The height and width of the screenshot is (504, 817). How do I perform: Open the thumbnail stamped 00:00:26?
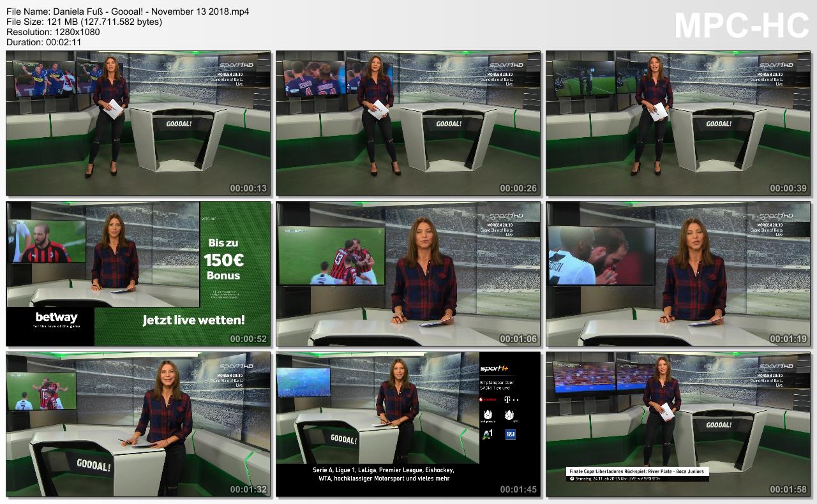pos(408,123)
